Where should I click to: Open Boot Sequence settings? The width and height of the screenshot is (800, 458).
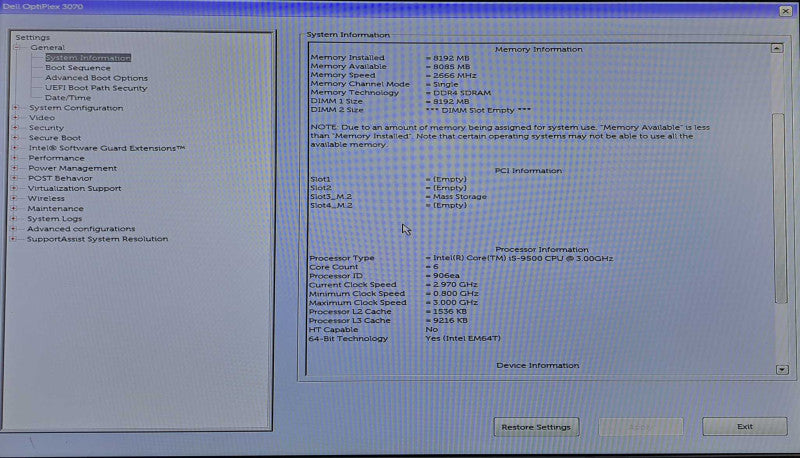click(x=78, y=68)
